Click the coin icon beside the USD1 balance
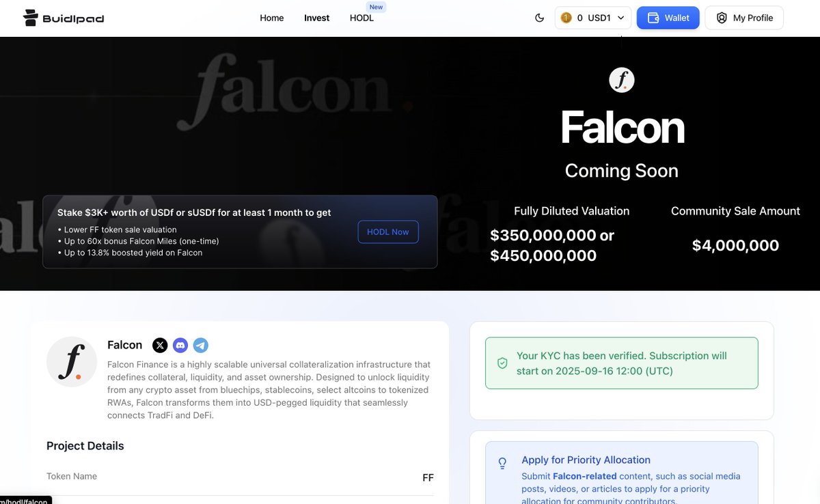The height and width of the screenshot is (504, 820). coord(566,18)
